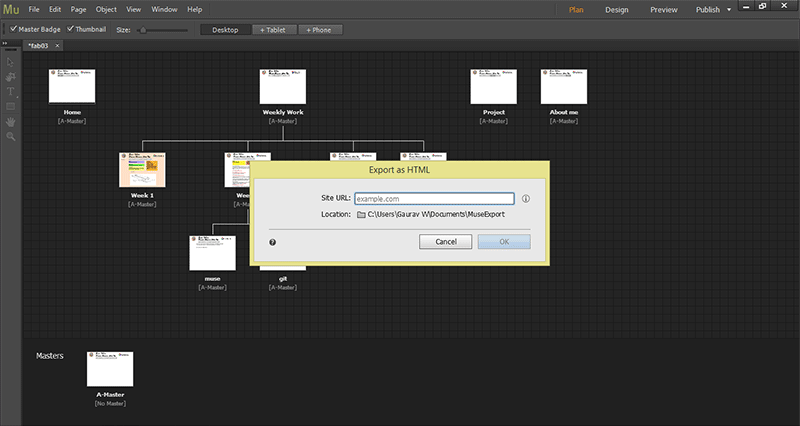The width and height of the screenshot is (800, 426).
Task: Select the Desktop layout button
Action: click(226, 30)
